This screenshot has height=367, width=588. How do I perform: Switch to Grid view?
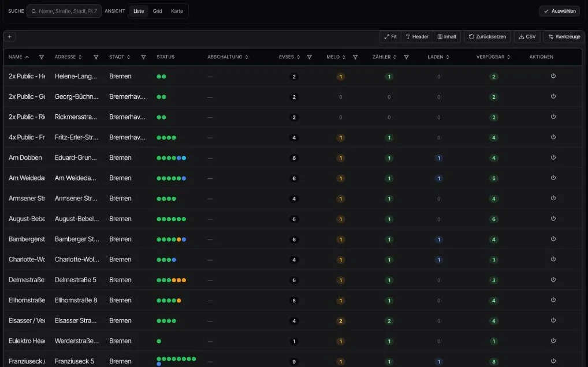(x=158, y=11)
